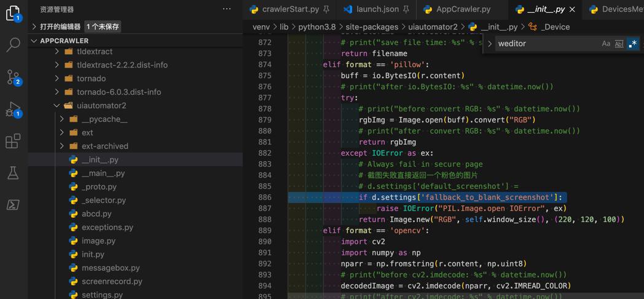The image size is (644, 299).
Task: Switch to the DevicesMe tab
Action: (x=616, y=9)
